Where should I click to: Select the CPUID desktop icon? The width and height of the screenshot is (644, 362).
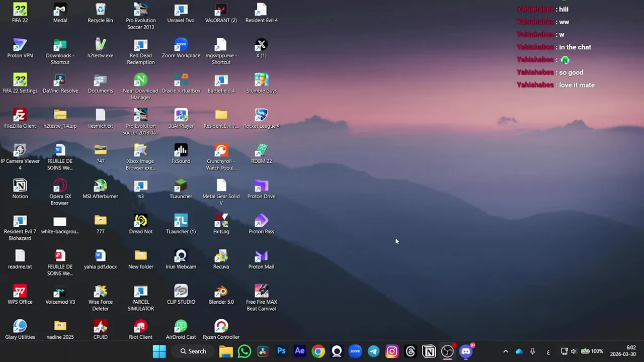point(100,330)
